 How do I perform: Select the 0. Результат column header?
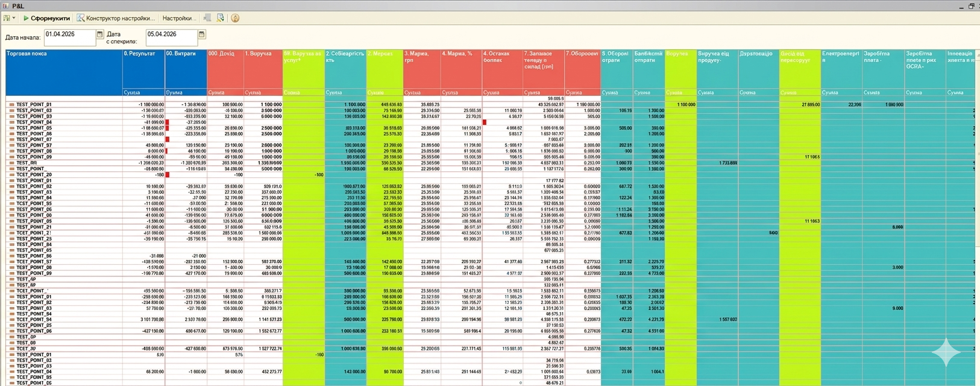143,69
